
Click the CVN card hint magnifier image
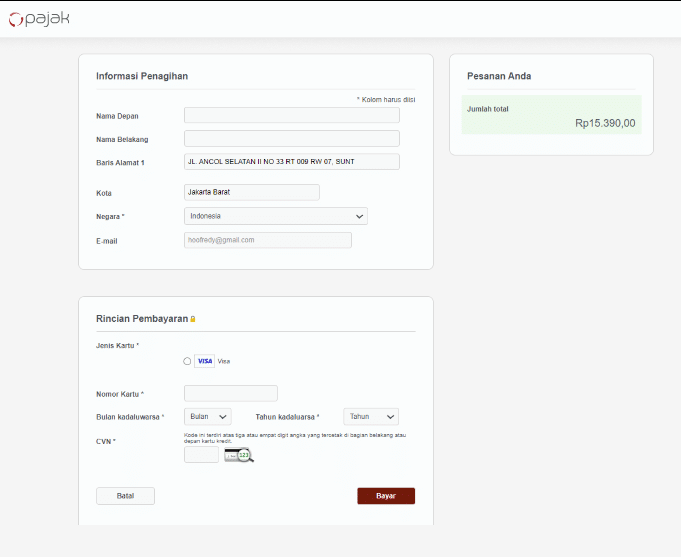(239, 455)
